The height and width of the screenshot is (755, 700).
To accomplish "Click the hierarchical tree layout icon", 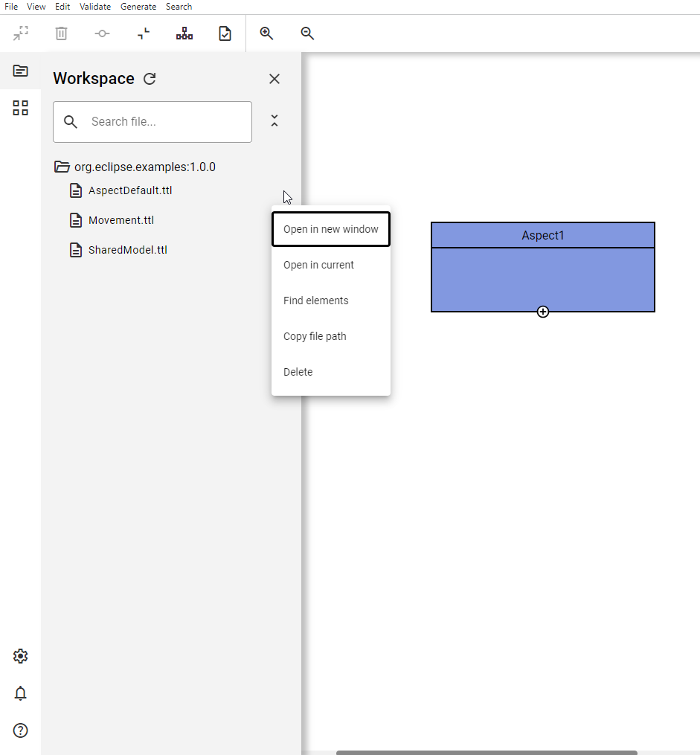I will (184, 33).
